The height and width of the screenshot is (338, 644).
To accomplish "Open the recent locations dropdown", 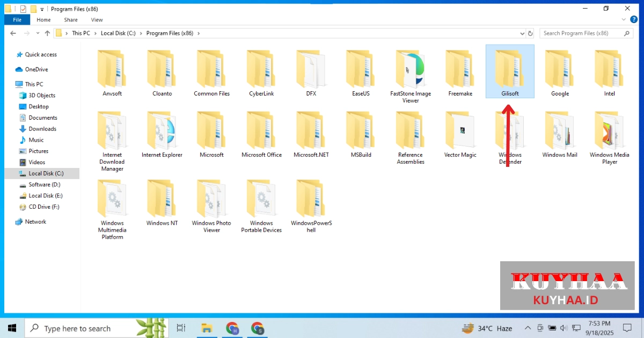I will (38, 33).
